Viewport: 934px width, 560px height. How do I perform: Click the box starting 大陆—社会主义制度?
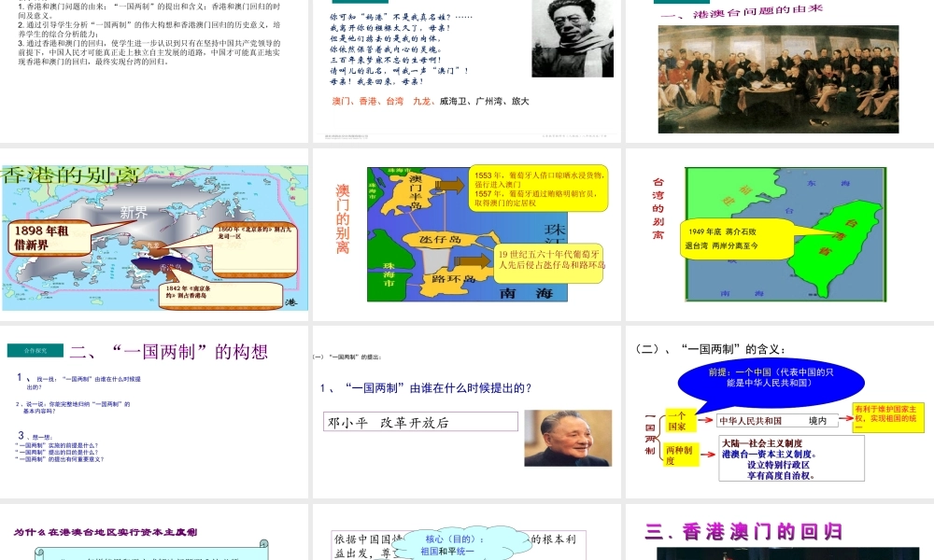(x=792, y=458)
